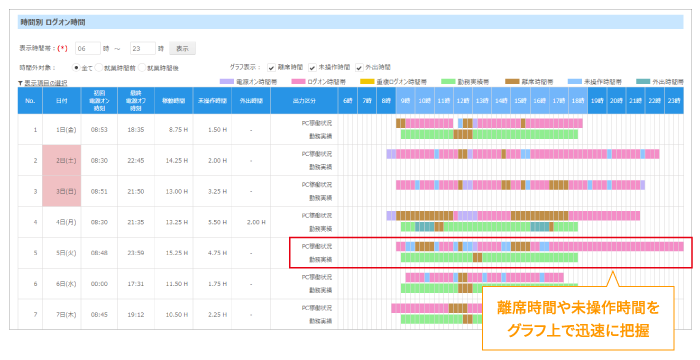Click the light blue 未操作時間帯 legend swatch
Image resolution: width=700 pixels, height=360 pixels.
pyautogui.click(x=575, y=82)
